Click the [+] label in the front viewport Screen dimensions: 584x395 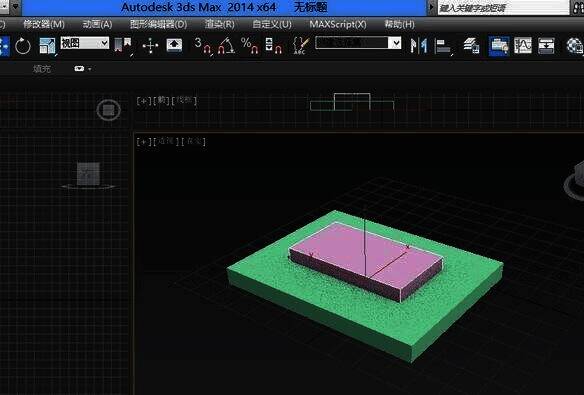click(x=144, y=101)
